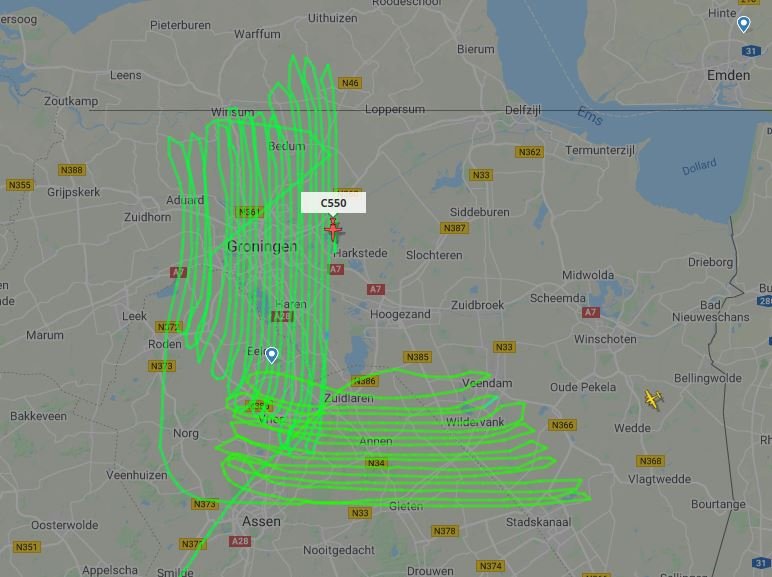Click the C550 callsign label

click(x=333, y=203)
